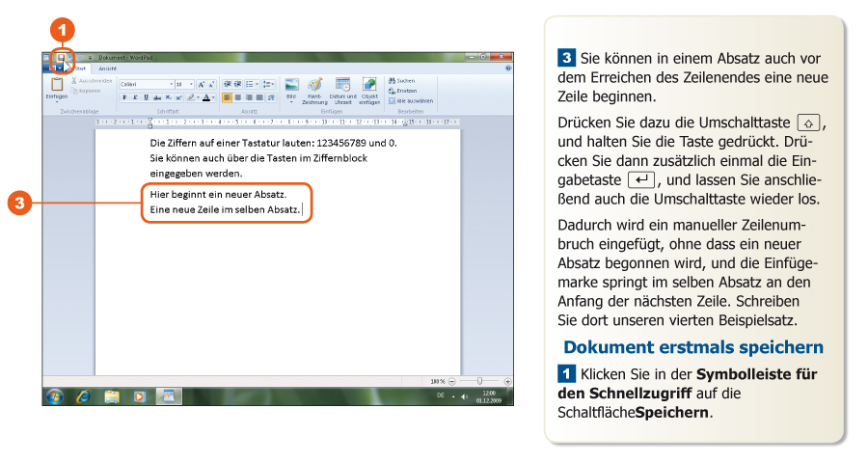Click the Objekt einfügen icon
The image size is (868, 463).
pyautogui.click(x=369, y=87)
